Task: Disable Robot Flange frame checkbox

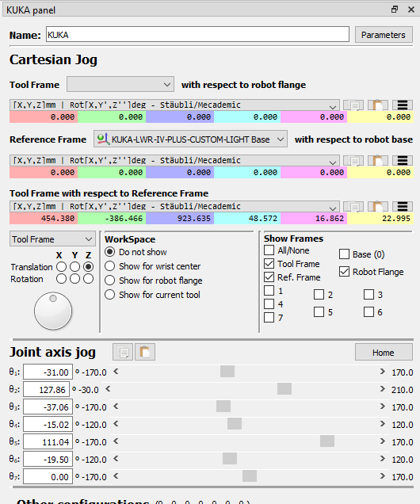Action: [x=344, y=272]
